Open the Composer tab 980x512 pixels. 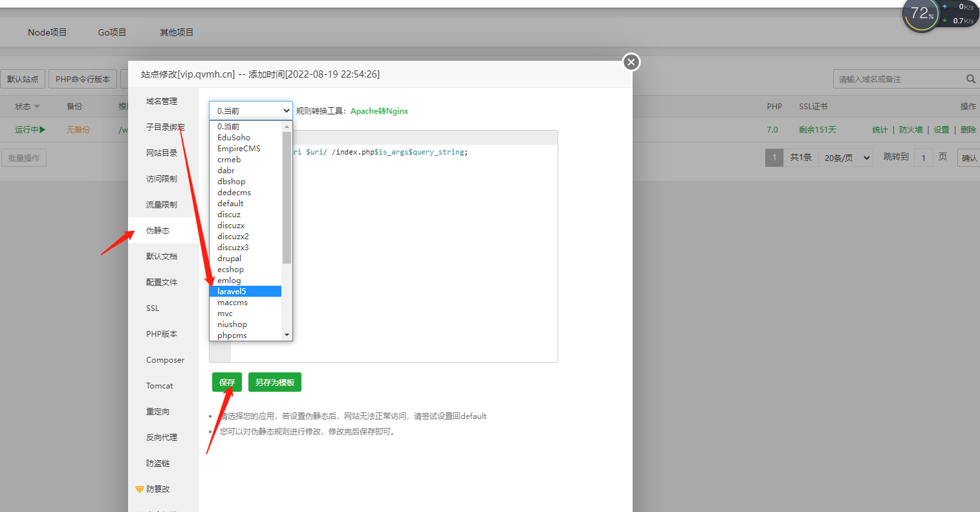point(163,360)
